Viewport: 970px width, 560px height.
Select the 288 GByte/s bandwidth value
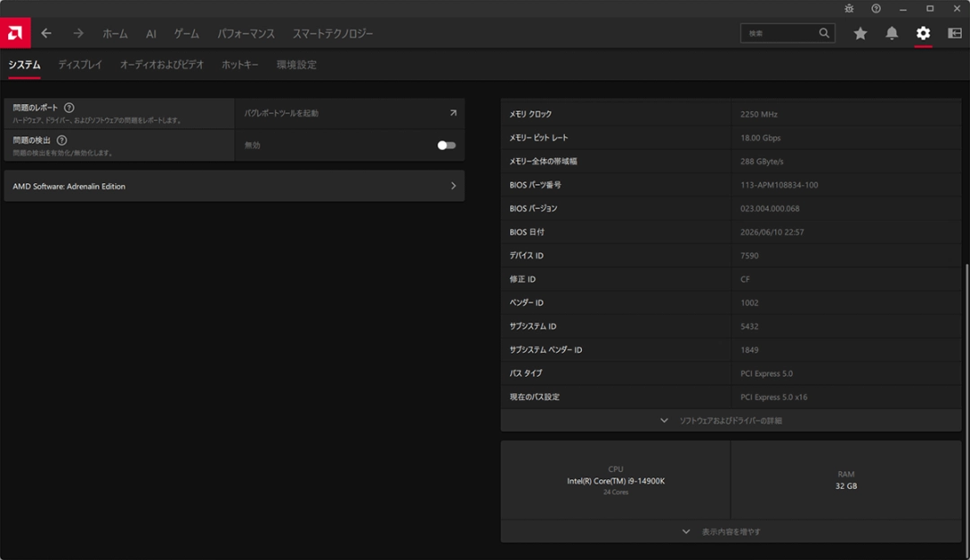(762, 162)
